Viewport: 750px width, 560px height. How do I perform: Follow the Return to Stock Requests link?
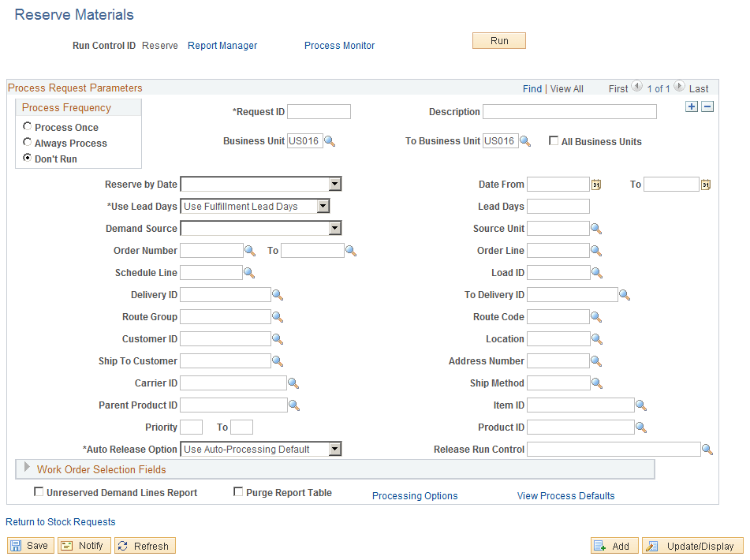click(60, 521)
